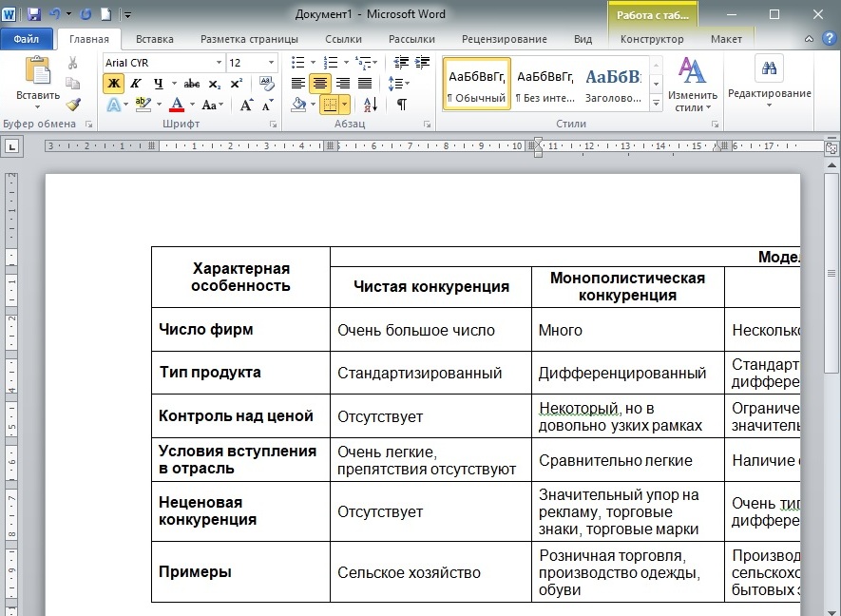Toggle bold formatting Ж

pyautogui.click(x=113, y=84)
